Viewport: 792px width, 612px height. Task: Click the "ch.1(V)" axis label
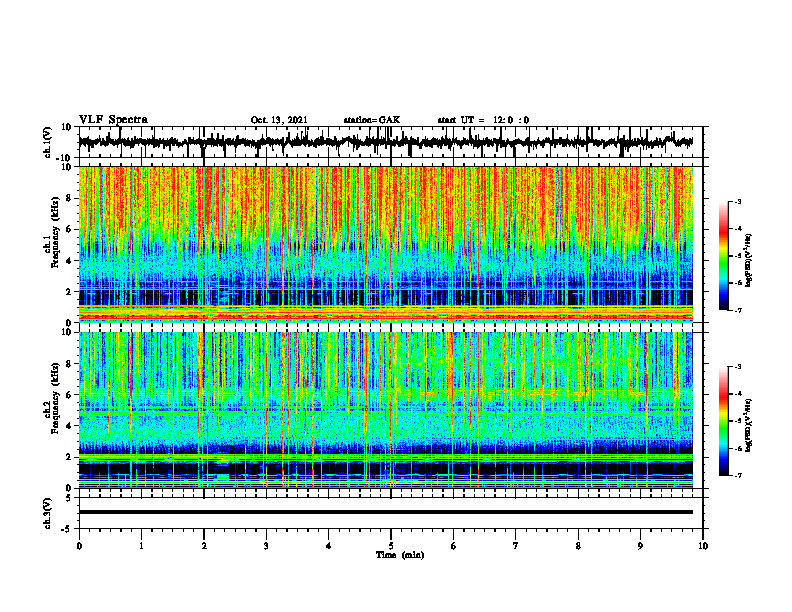coord(48,142)
